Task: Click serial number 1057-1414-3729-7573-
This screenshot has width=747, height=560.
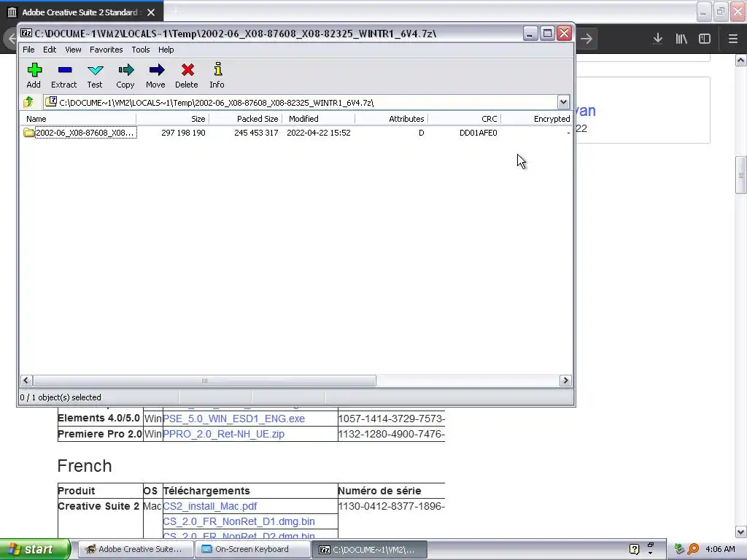Action: coord(391,419)
